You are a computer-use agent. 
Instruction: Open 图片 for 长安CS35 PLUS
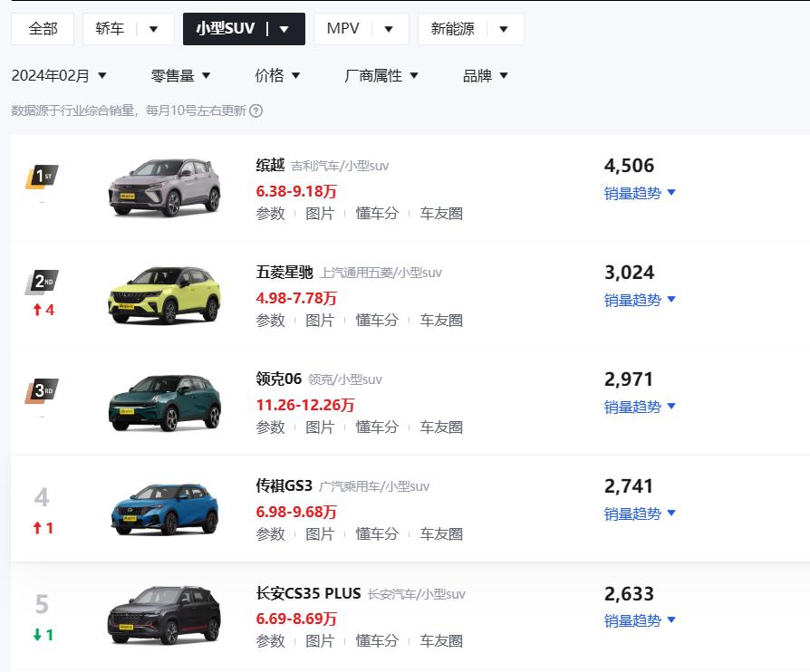coord(320,641)
